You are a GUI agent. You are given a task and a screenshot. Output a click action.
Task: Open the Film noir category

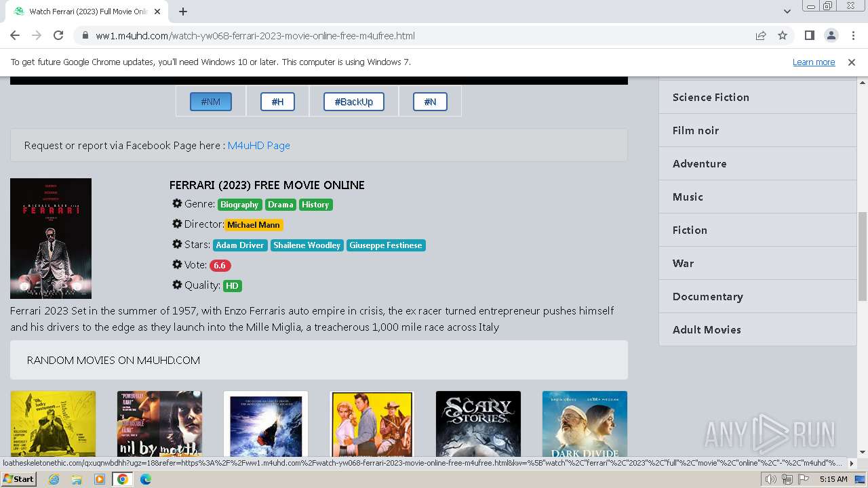[x=757, y=131]
